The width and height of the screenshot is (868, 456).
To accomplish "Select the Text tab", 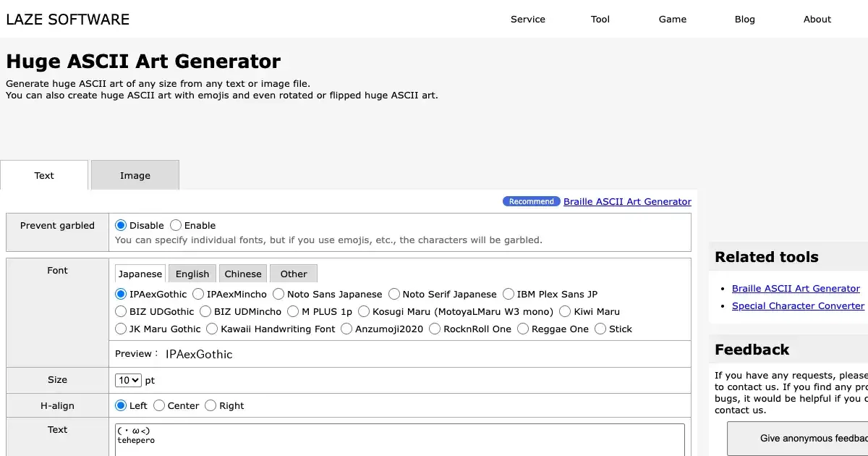I will pyautogui.click(x=44, y=175).
